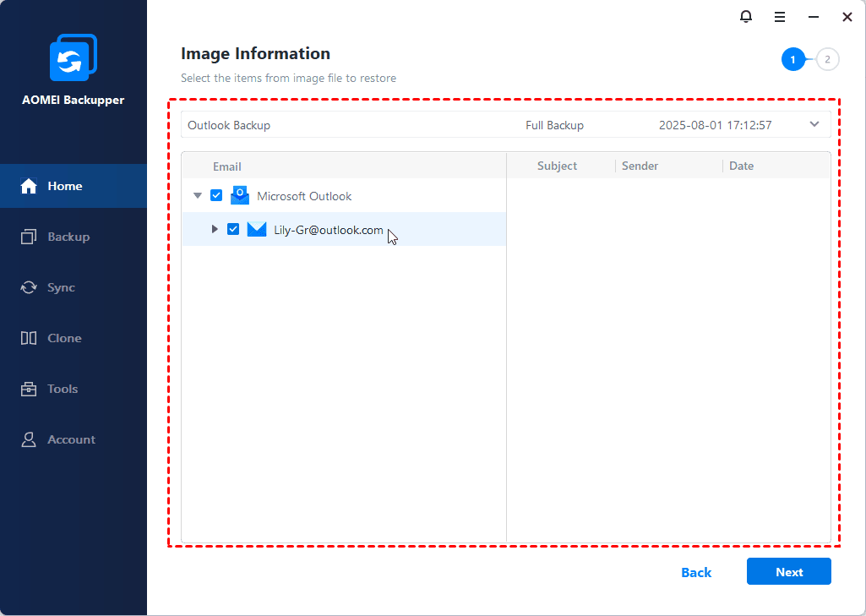Open the Account section
866x616 pixels.
click(71, 439)
